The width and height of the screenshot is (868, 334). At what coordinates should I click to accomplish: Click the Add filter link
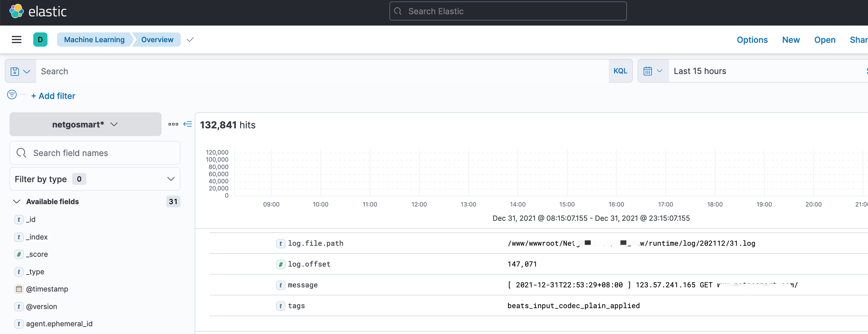(53, 96)
